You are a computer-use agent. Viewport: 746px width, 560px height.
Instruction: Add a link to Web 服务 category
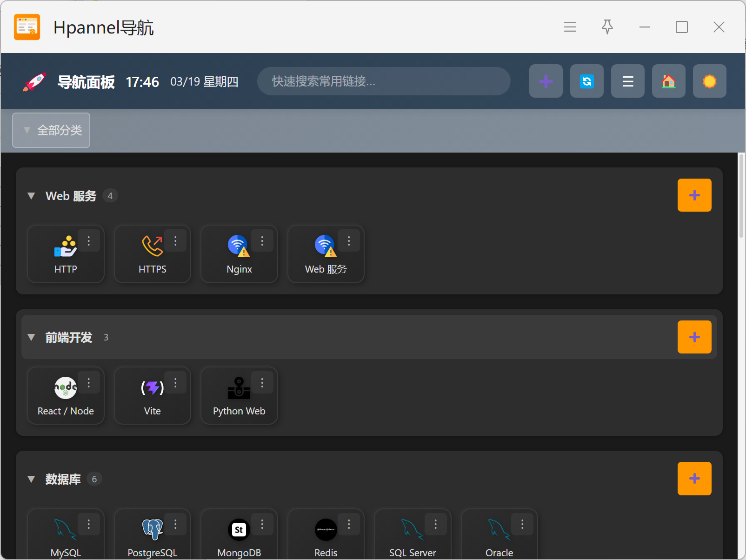tap(694, 195)
